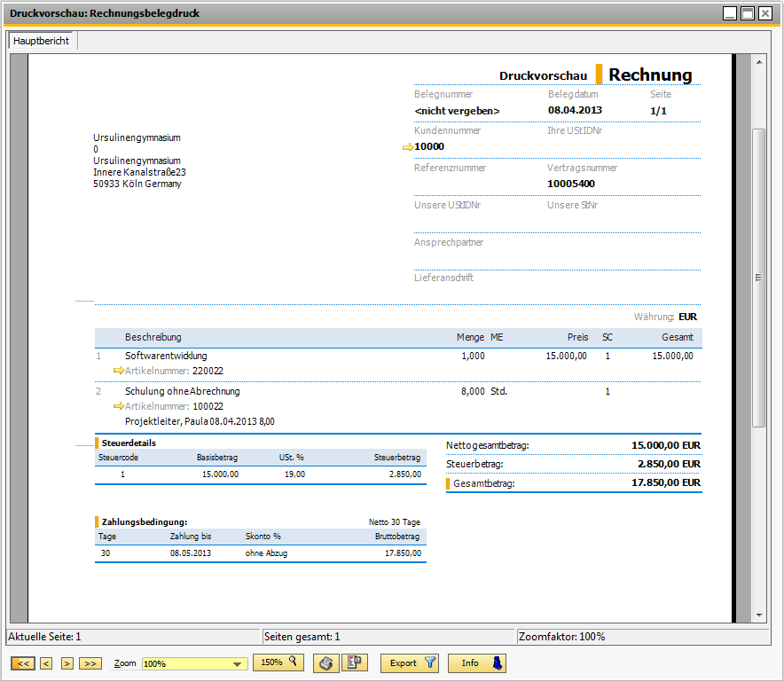784x682 pixels.
Task: Click the Info button
Action: pos(476,662)
